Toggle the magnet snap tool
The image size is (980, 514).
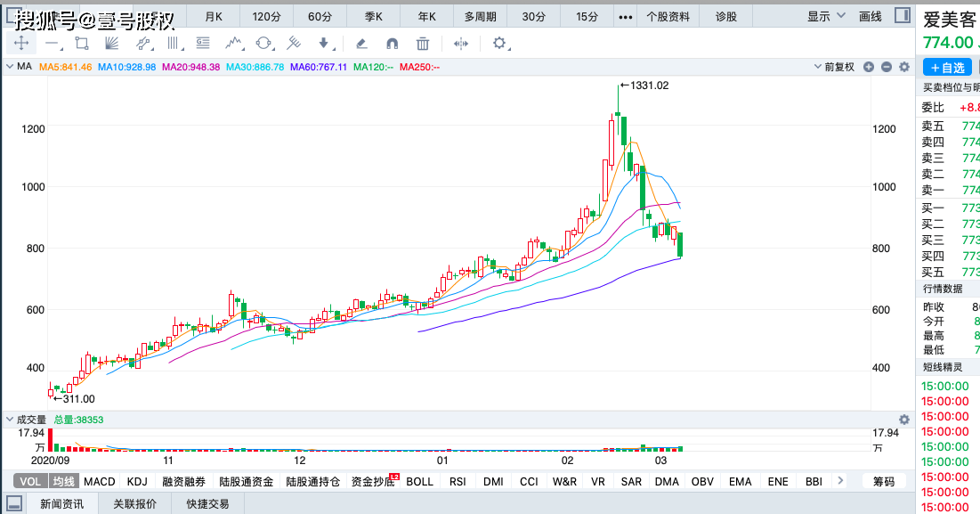click(392, 43)
